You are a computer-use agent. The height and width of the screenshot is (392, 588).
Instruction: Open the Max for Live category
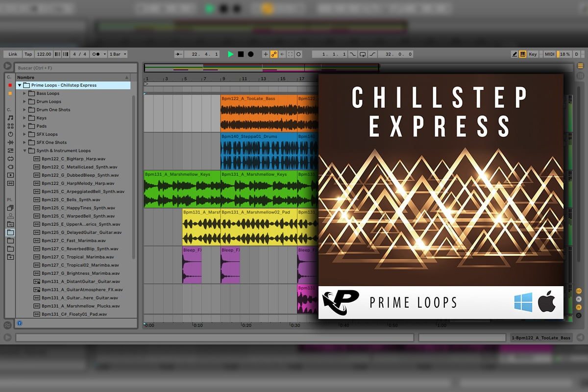pyautogui.click(x=10, y=159)
